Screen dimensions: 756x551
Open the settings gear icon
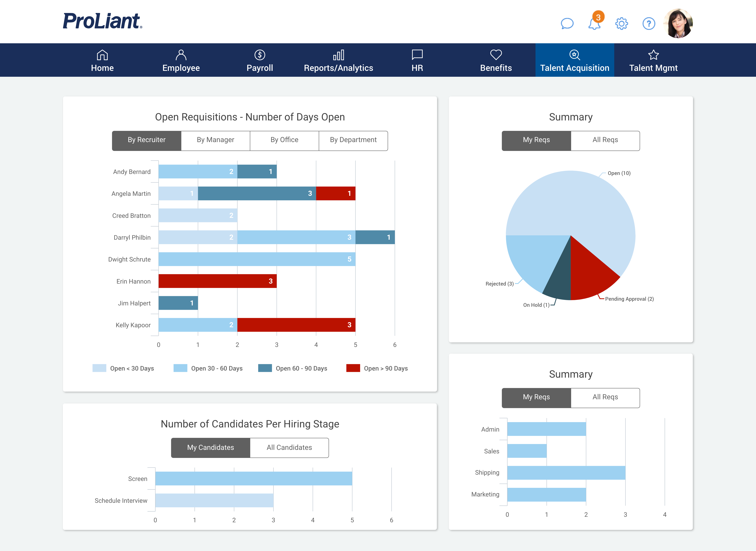(x=621, y=24)
